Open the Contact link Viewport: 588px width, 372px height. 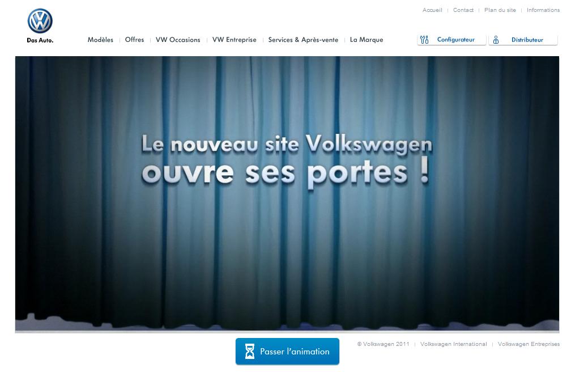463,10
